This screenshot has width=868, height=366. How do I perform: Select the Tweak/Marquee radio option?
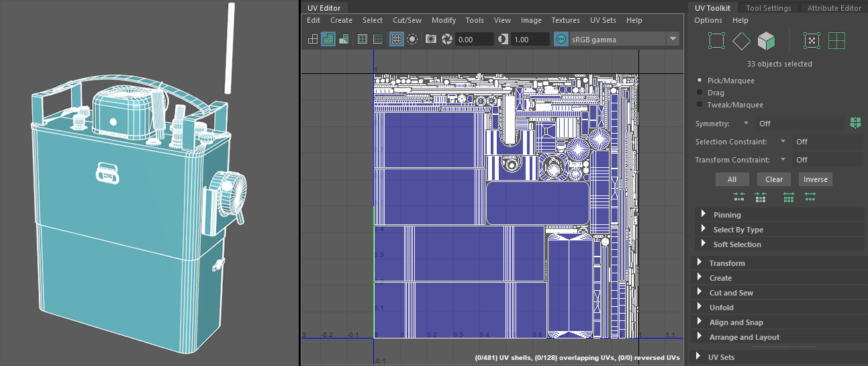(x=700, y=105)
